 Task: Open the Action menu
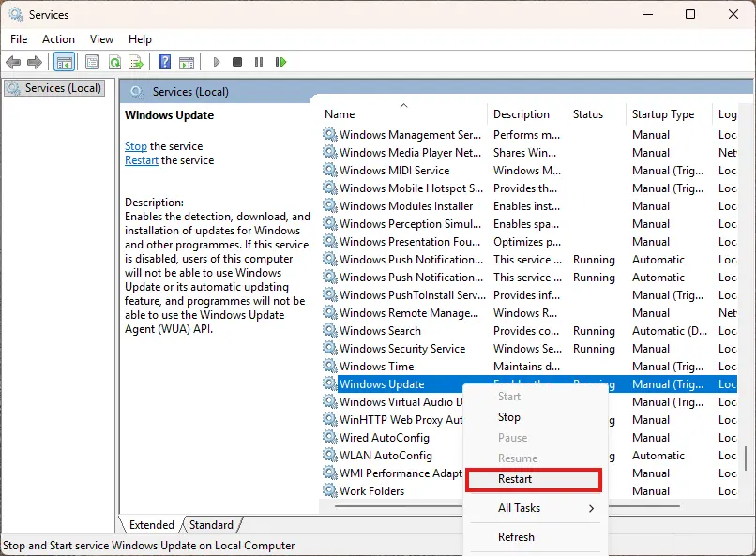pos(58,39)
